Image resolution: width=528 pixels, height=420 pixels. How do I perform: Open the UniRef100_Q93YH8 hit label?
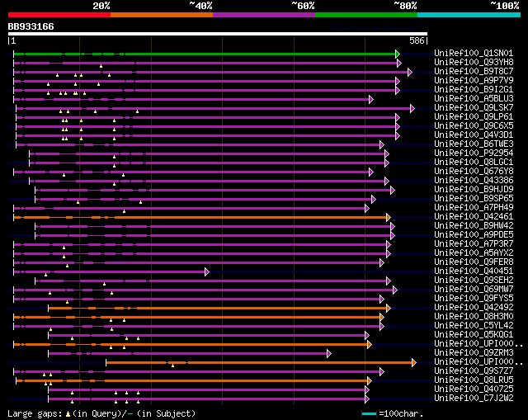(x=474, y=63)
